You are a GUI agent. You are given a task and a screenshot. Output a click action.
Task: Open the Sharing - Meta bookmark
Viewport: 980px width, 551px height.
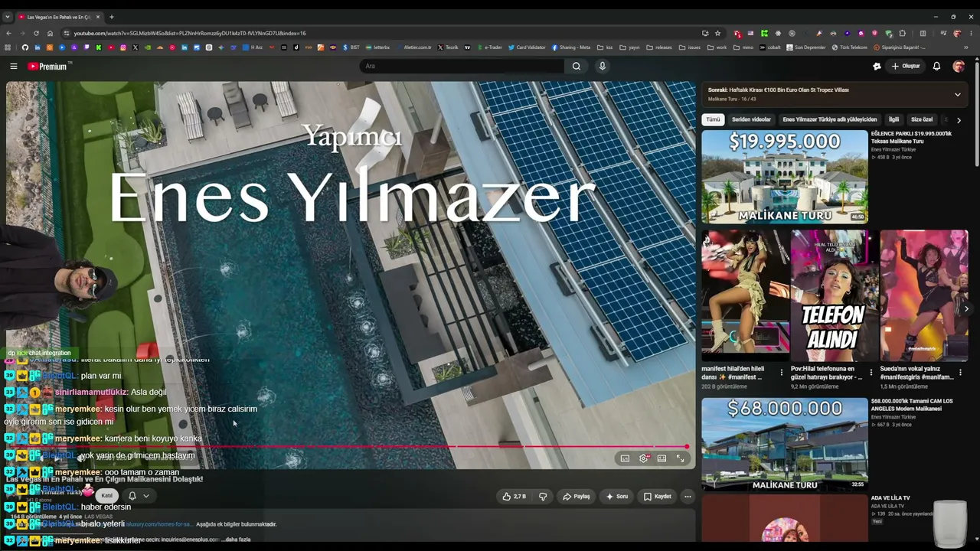pos(570,47)
